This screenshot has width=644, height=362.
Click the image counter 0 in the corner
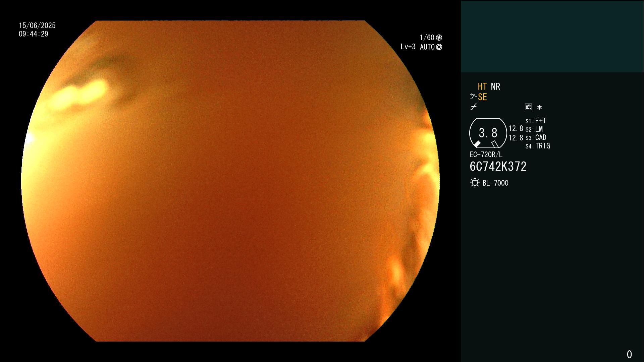(x=629, y=354)
